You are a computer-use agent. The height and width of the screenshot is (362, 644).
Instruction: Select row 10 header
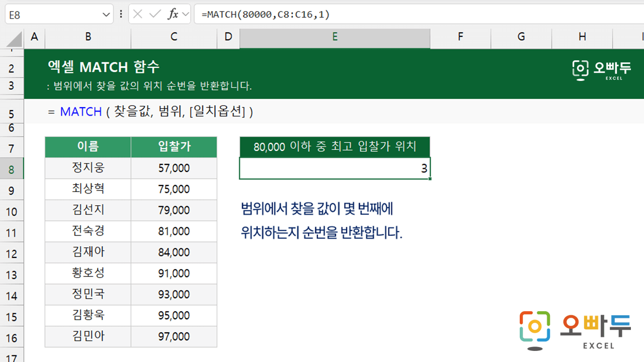(x=12, y=211)
